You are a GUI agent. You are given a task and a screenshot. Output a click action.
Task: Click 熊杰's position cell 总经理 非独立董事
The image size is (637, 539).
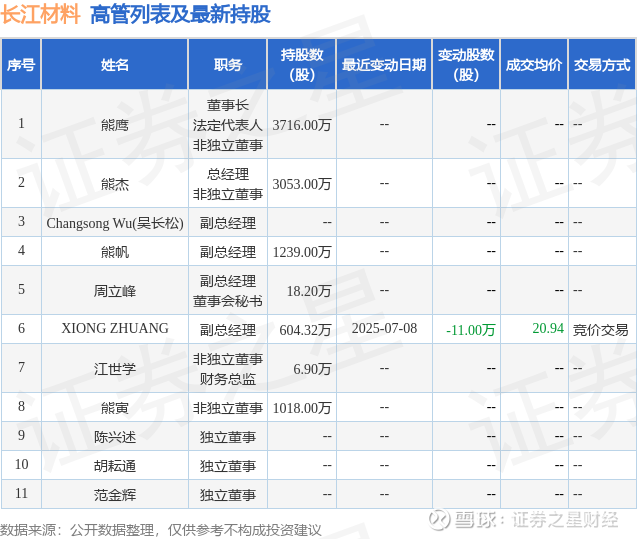click(228, 184)
